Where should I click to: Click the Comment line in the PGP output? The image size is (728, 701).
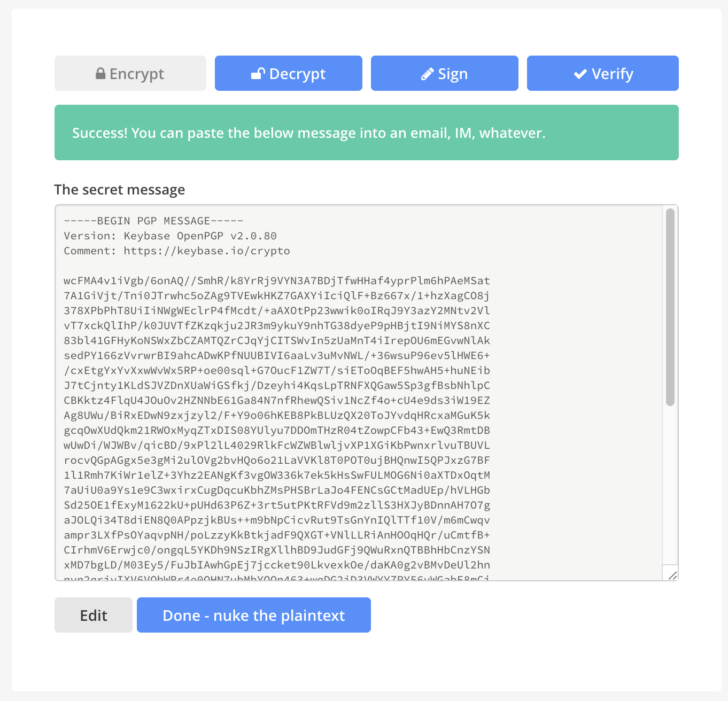176,251
